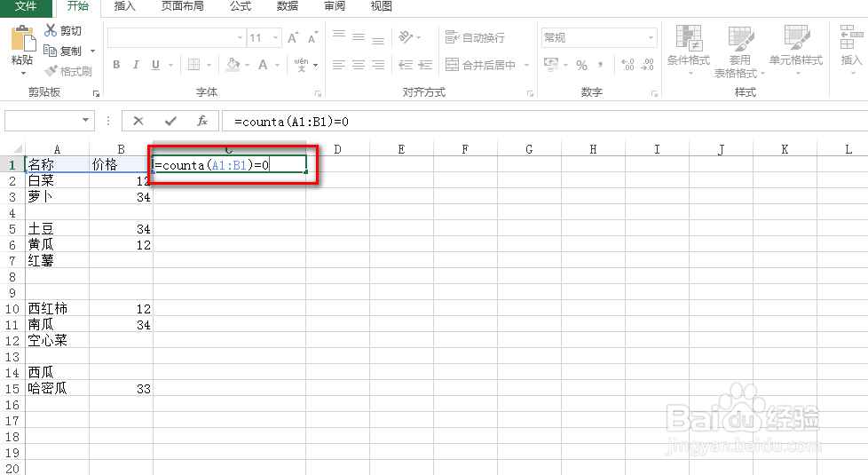Open 套用表格格式 table styles
The image size is (868, 475).
[739, 51]
